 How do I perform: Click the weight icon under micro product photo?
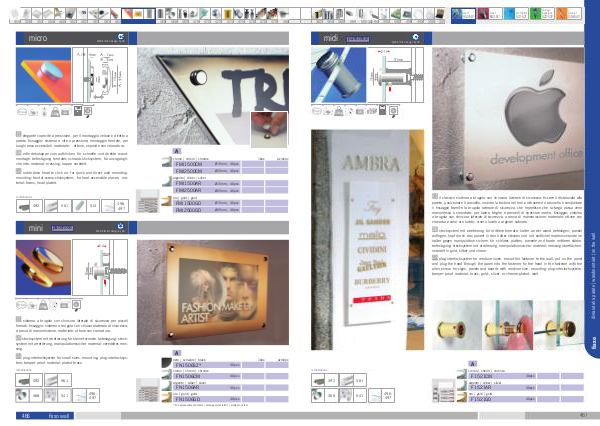(x=55, y=112)
